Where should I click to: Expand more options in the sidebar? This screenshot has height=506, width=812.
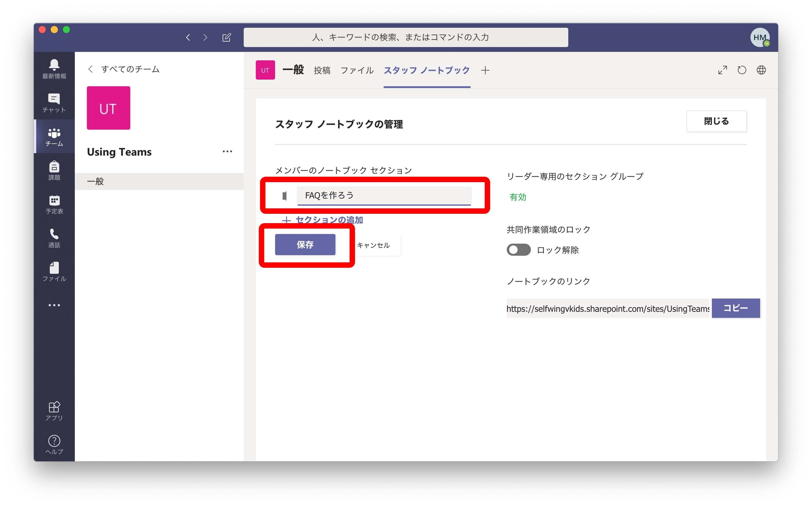tap(54, 305)
